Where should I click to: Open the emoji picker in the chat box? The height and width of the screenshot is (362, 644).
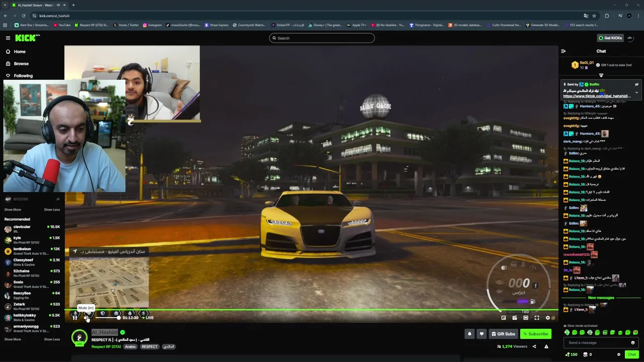tap(633, 343)
